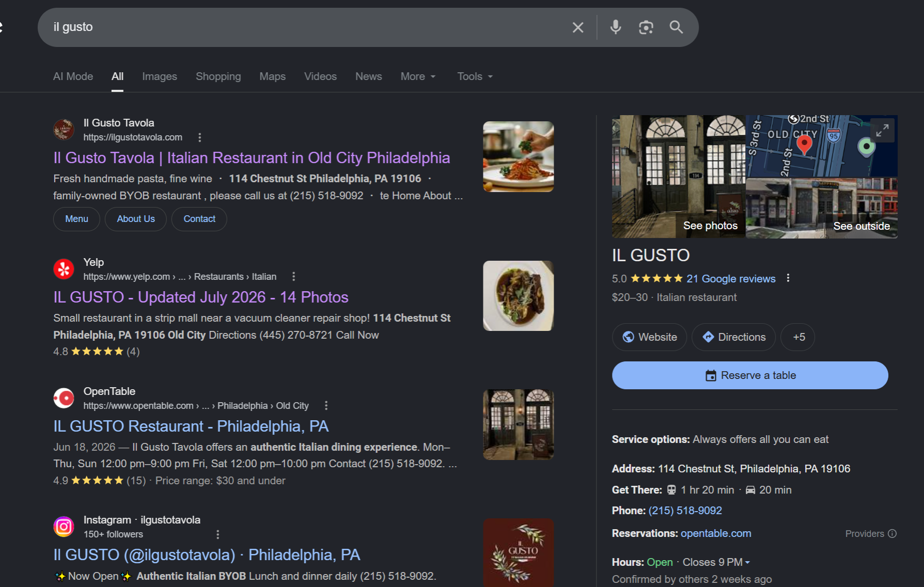Open the Yelp IL GUSTO result title
924x587 pixels.
point(201,297)
